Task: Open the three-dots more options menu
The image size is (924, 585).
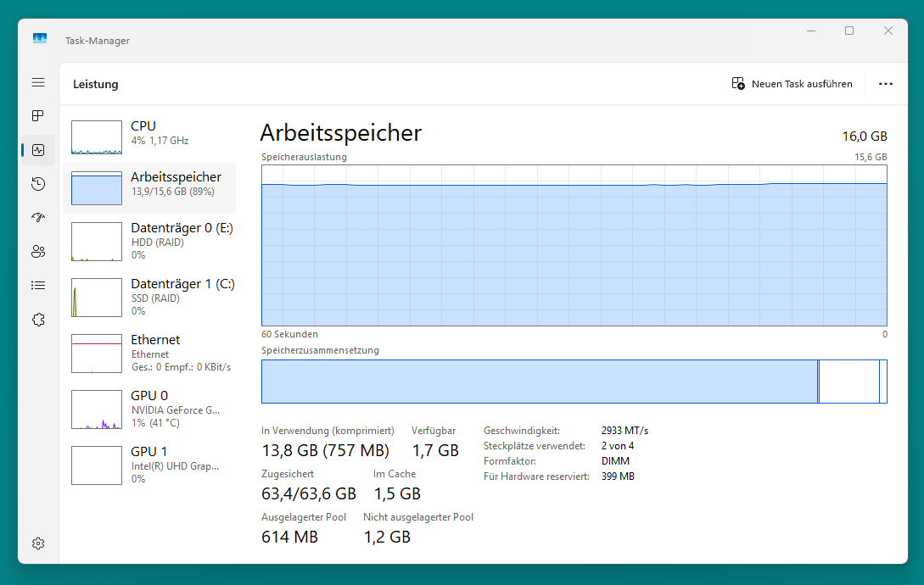Action: [x=886, y=84]
